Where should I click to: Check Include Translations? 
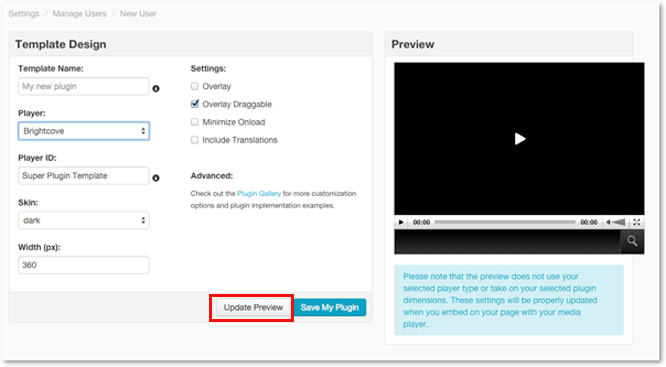pos(195,140)
